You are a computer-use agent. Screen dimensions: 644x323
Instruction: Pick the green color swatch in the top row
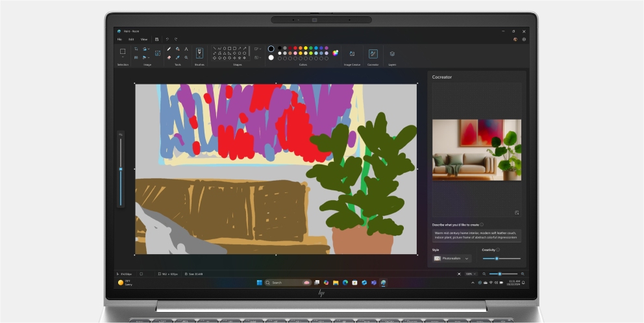tap(311, 48)
